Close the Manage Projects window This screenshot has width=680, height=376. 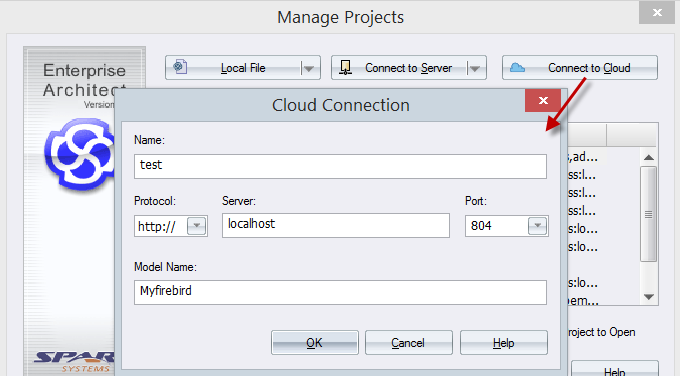click(x=657, y=13)
